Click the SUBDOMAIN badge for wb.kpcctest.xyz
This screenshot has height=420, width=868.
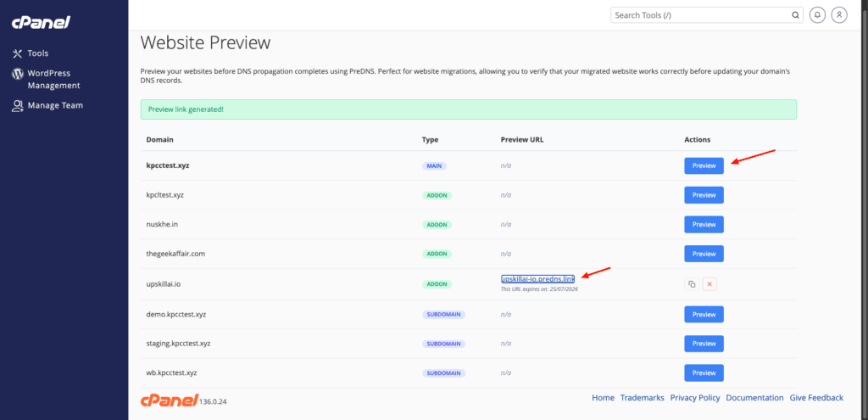coord(443,372)
